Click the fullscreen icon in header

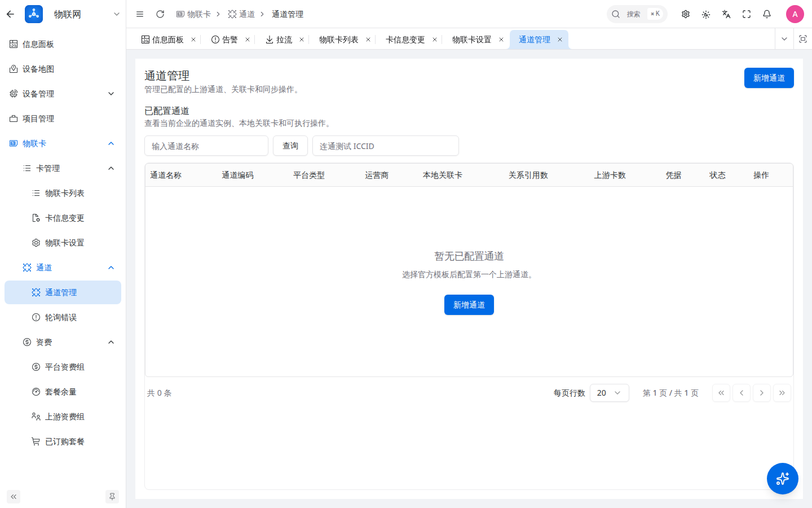[x=747, y=14]
